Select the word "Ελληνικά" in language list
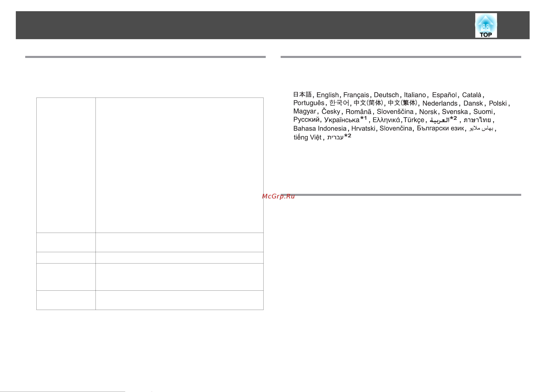 (386, 120)
